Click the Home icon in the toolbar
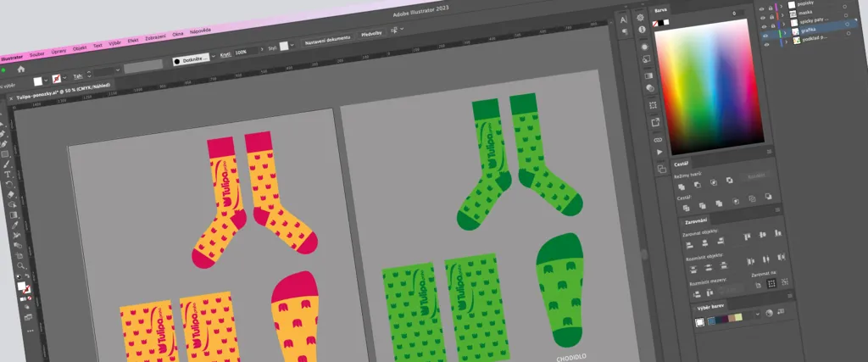 coord(21,69)
